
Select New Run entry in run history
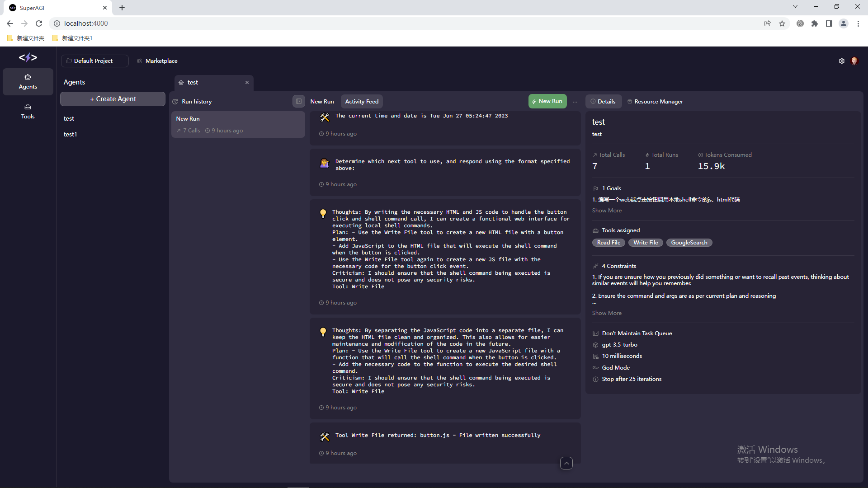[x=238, y=124]
